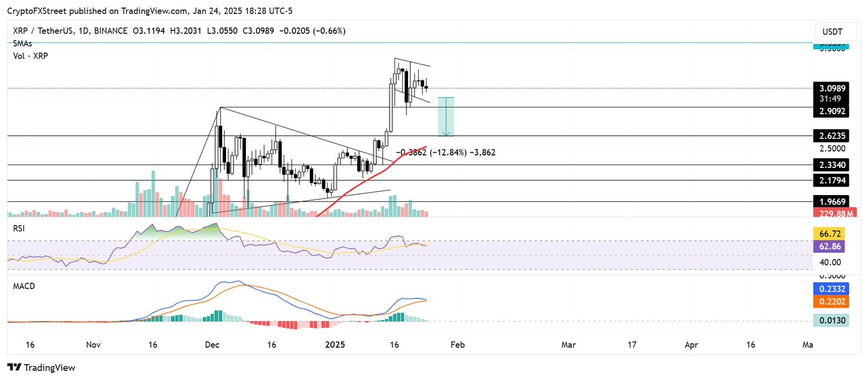Click the SMAs indicator legend entry

21,43
